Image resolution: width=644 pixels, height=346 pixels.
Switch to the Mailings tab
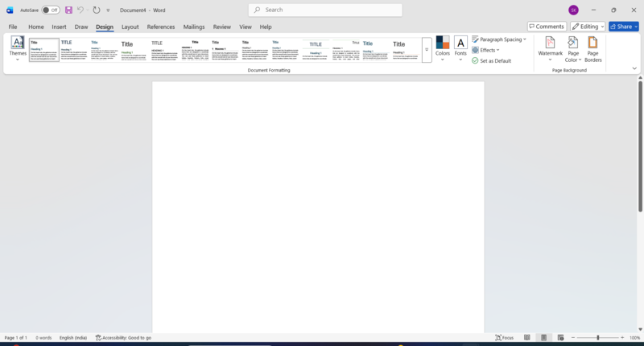pos(194,27)
